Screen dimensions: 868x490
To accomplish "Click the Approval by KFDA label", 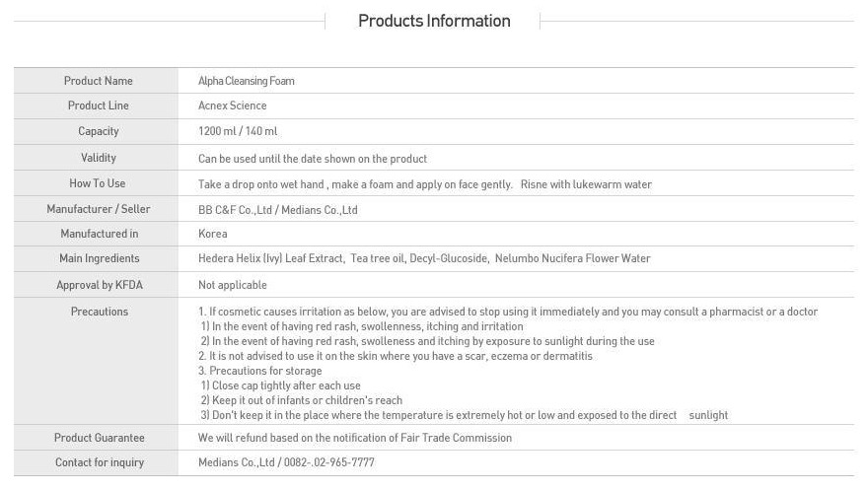I will (99, 285).
